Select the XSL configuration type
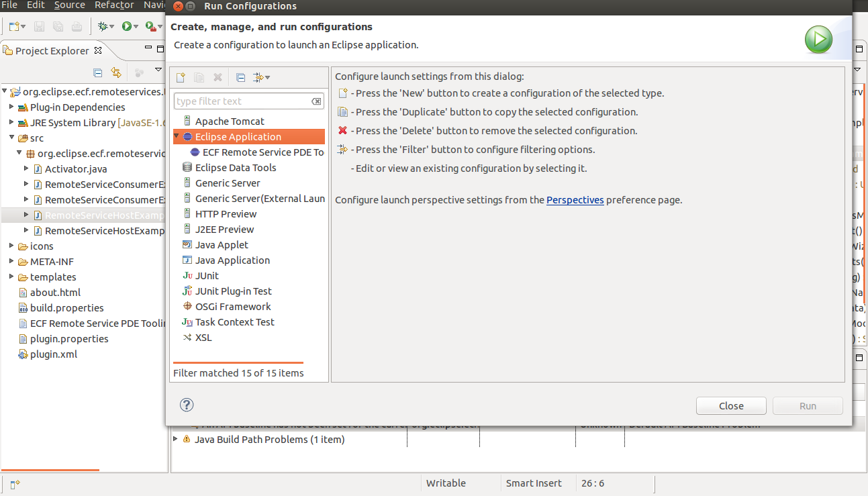This screenshot has width=868, height=496. tap(203, 338)
